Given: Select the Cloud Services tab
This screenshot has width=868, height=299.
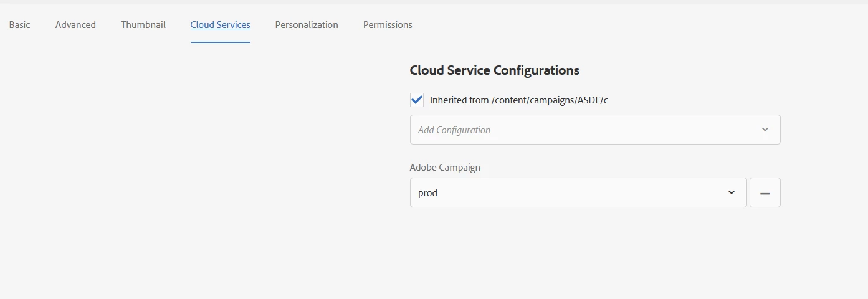Looking at the screenshot, I should point(221,25).
